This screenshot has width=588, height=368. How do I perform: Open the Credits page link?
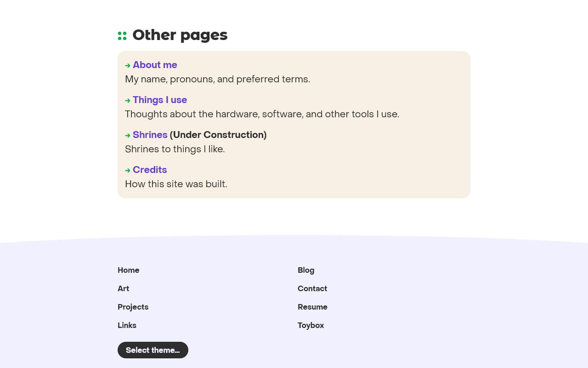[x=150, y=170]
